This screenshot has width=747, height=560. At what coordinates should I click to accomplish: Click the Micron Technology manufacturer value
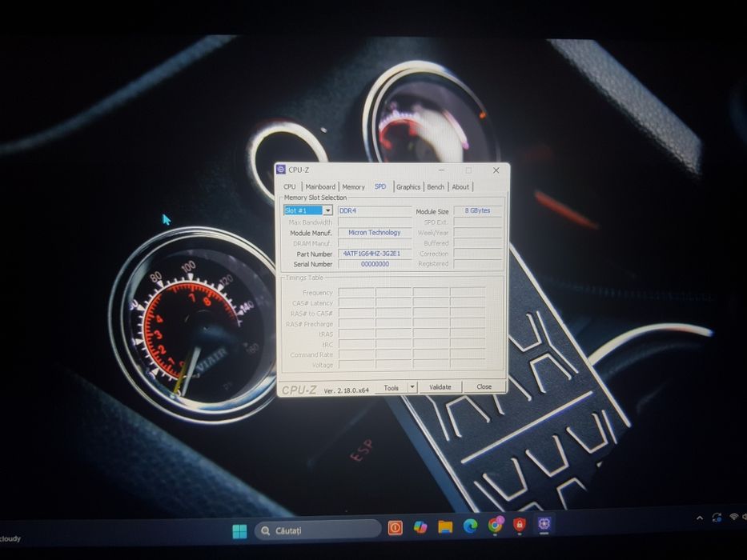[x=375, y=232]
